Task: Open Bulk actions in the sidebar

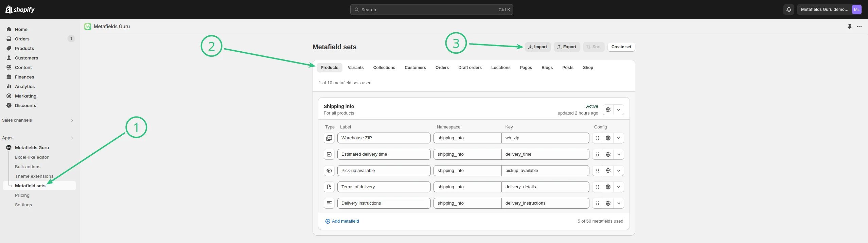Action: point(28,167)
